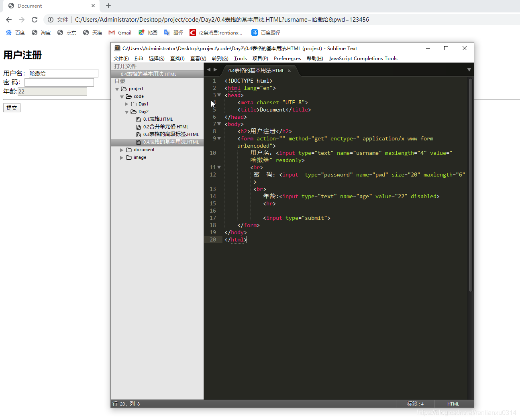Fold the code block at line 11
Screen dimensions: 520x420
[x=219, y=168]
